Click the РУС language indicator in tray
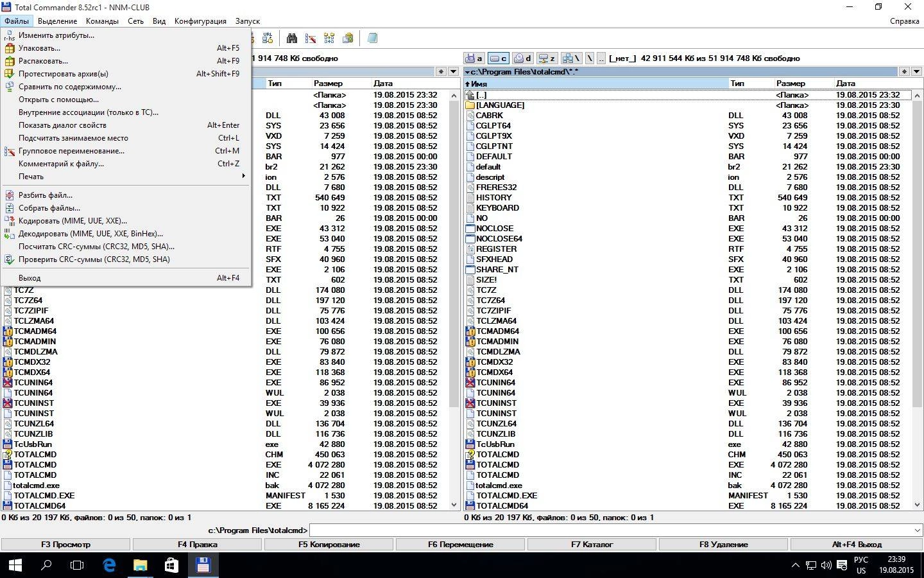The height and width of the screenshot is (578, 924). 861,560
